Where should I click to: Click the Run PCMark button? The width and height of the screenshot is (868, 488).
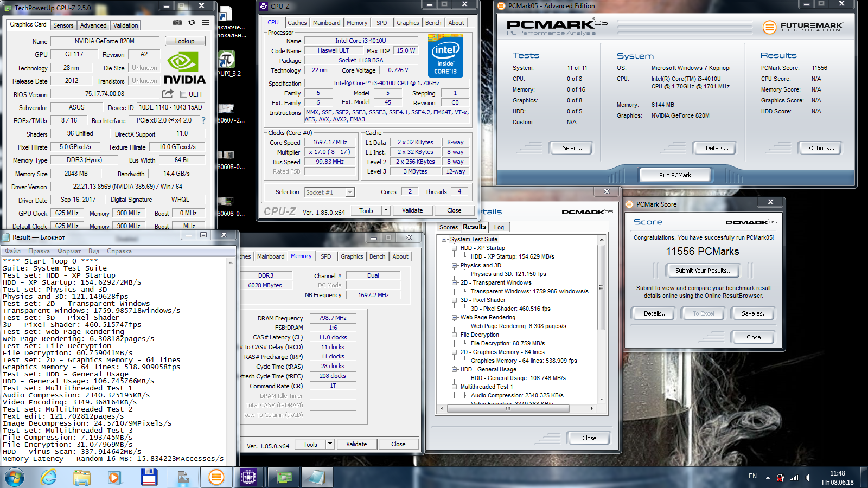(675, 175)
